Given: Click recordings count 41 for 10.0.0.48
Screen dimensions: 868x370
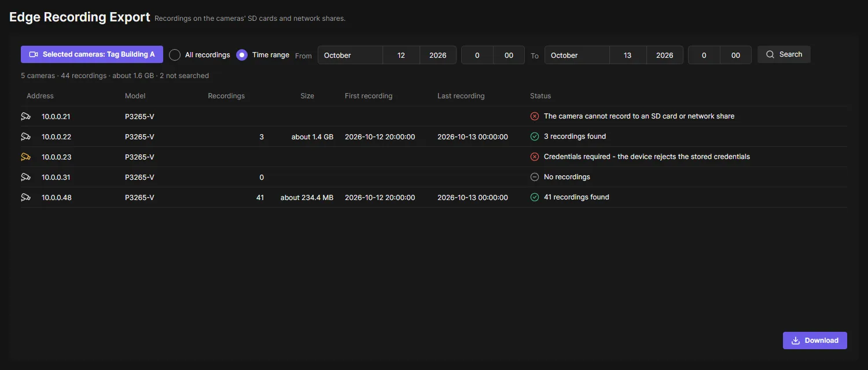Looking at the screenshot, I should (260, 198).
